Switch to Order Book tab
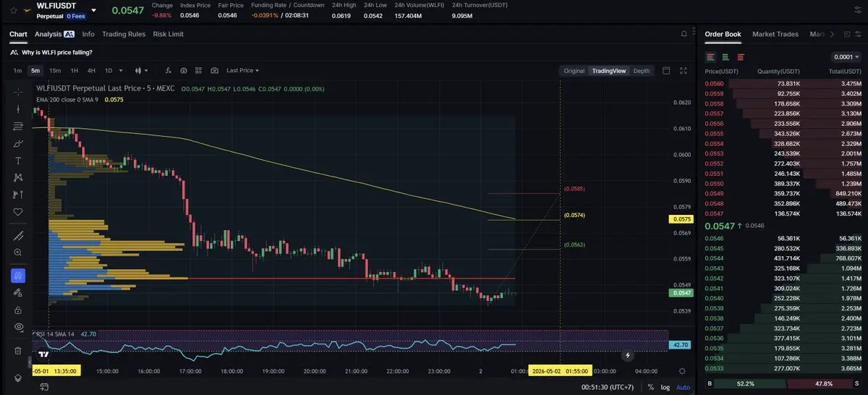This screenshot has height=395, width=868. pyautogui.click(x=723, y=34)
